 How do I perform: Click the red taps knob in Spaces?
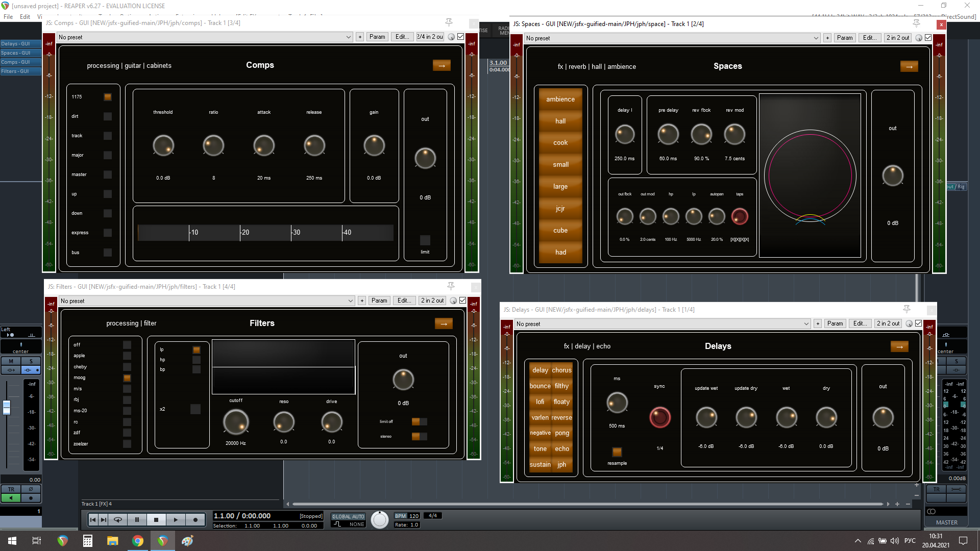740,216
